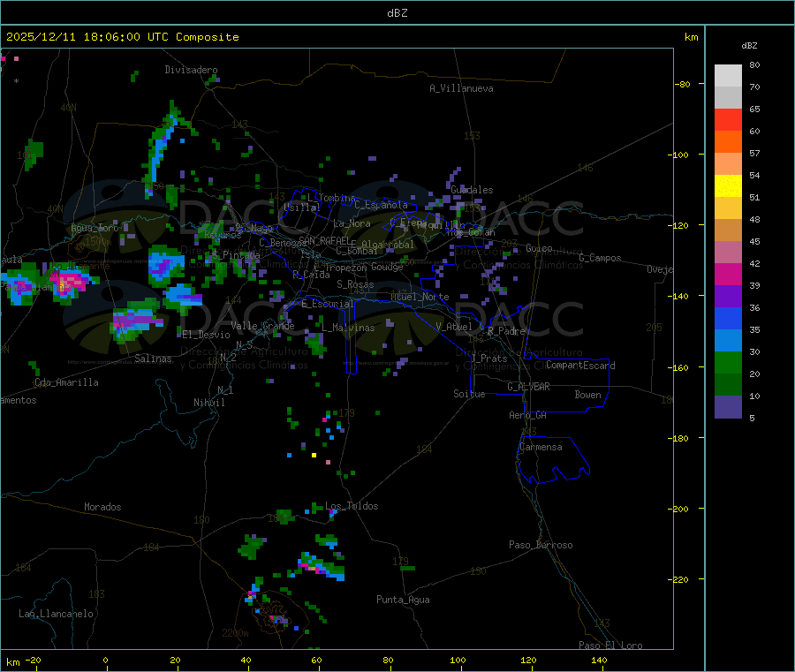
Task: Click the Soitue label
Action: pos(469,394)
